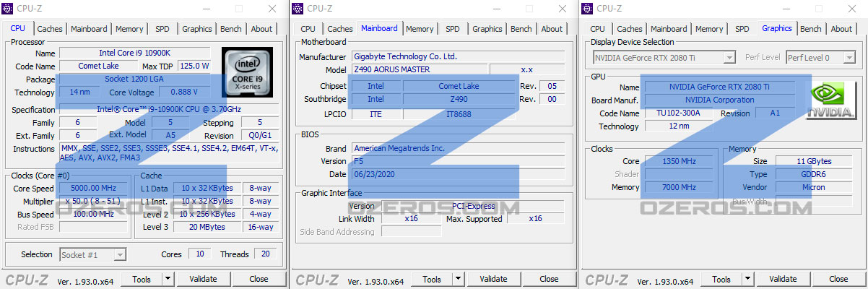Viewport: 868px width, 289px height.
Task: Open Memory tab in right window
Action: (x=709, y=29)
